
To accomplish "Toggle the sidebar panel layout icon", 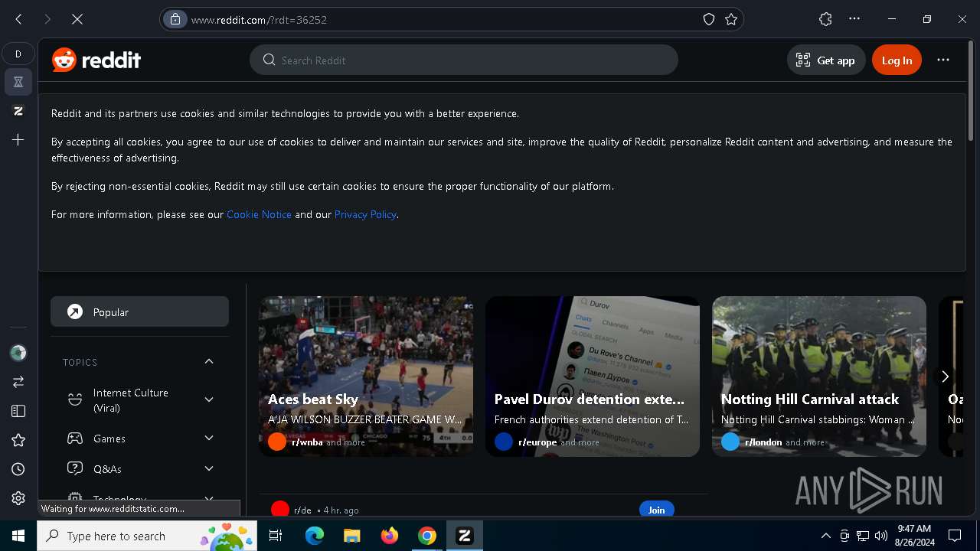I will click(18, 411).
